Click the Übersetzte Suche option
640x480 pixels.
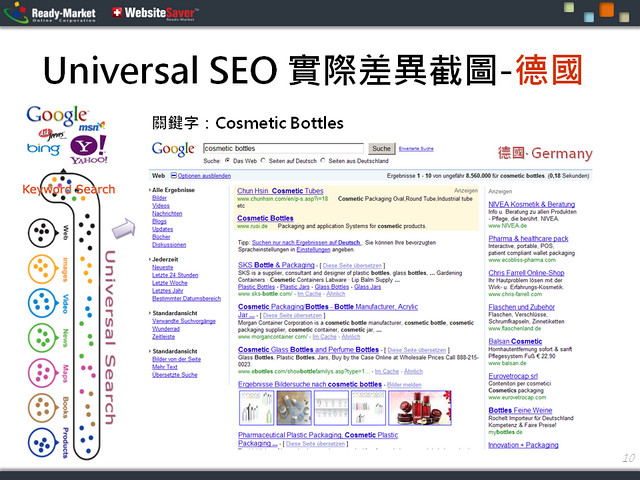pyautogui.click(x=175, y=375)
